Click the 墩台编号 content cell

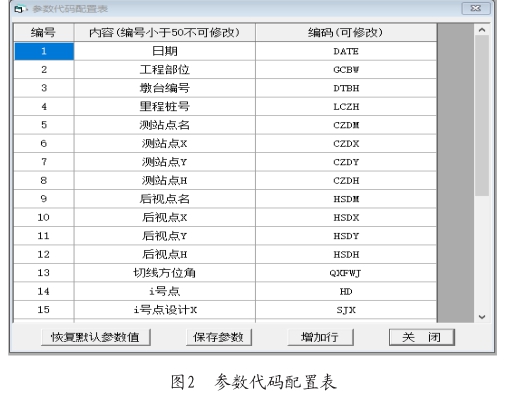165,88
